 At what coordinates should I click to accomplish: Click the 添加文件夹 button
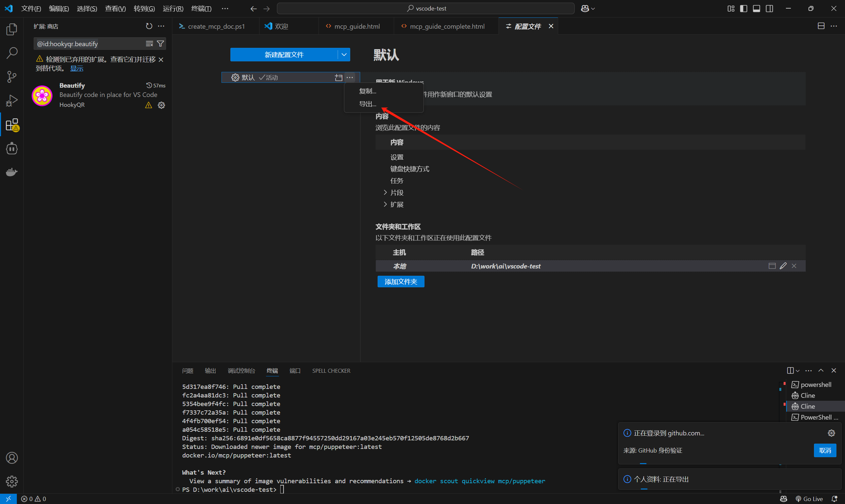(x=401, y=282)
